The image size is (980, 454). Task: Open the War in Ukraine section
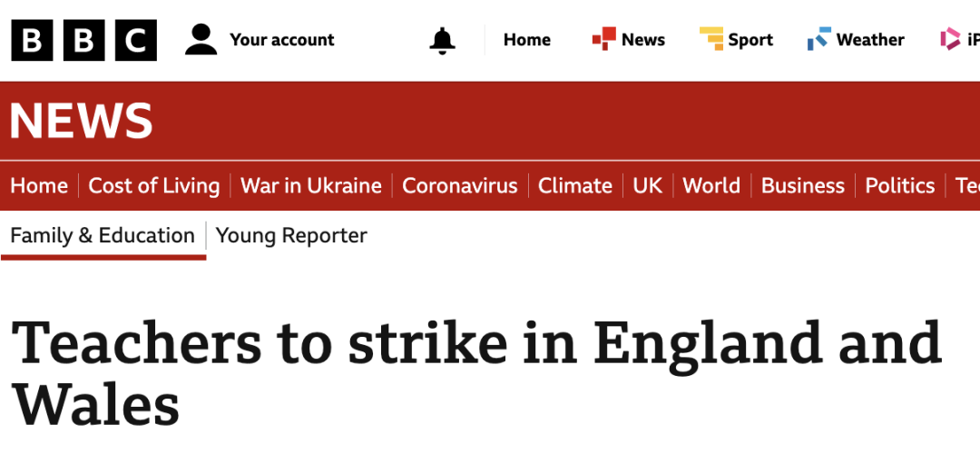click(310, 186)
